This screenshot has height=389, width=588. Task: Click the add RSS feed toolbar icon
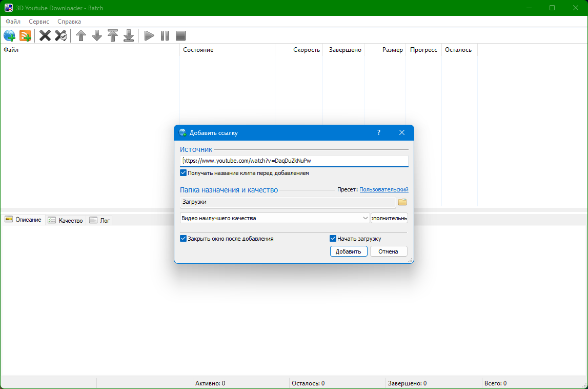[x=25, y=36]
